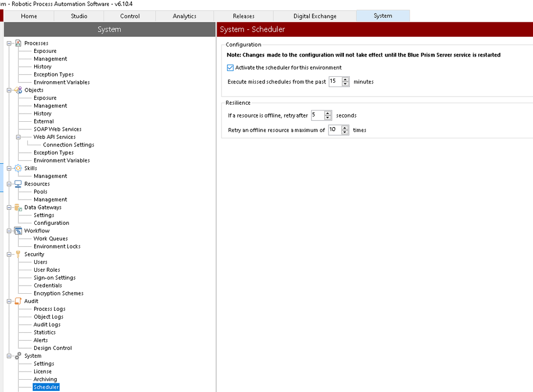Collapse the Processes tree node
The width and height of the screenshot is (533, 392).
pos(9,43)
